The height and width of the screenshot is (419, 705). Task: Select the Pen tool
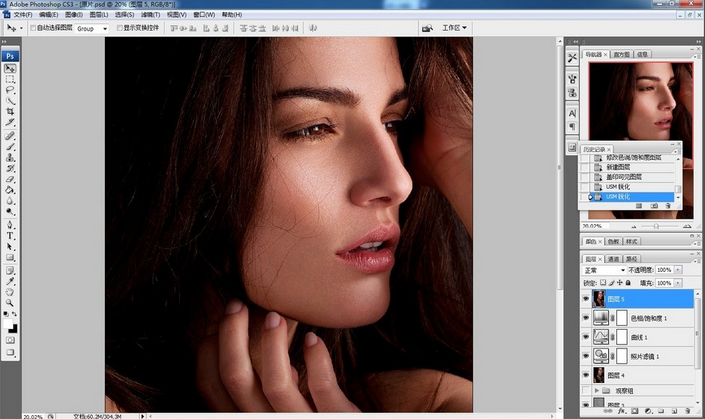10,225
